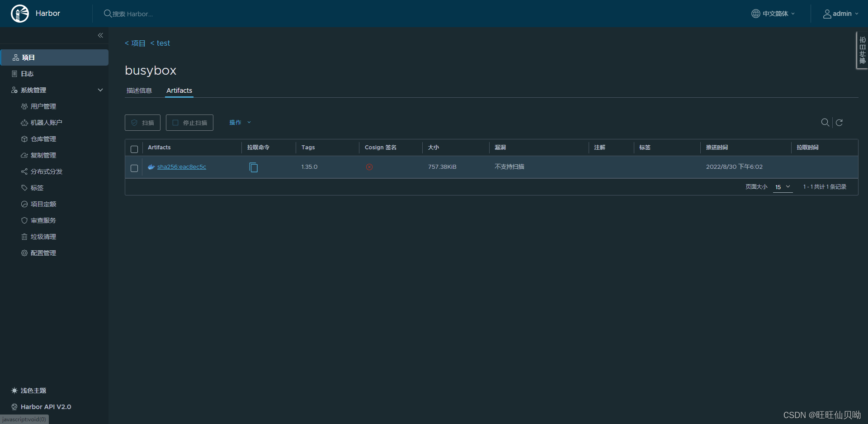This screenshot has width=868, height=424.
Task: Check the sha256:eac8ec5c row checkbox
Action: point(134,168)
